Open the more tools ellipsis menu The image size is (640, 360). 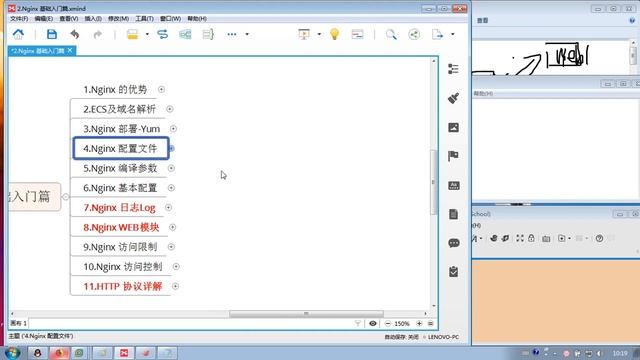pos(232,34)
